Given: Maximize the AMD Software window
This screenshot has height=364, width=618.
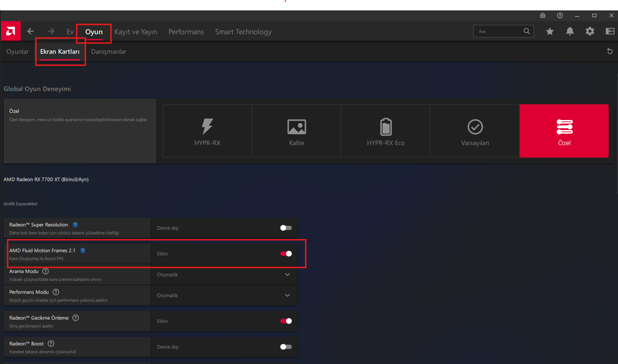Looking at the screenshot, I should tap(594, 15).
